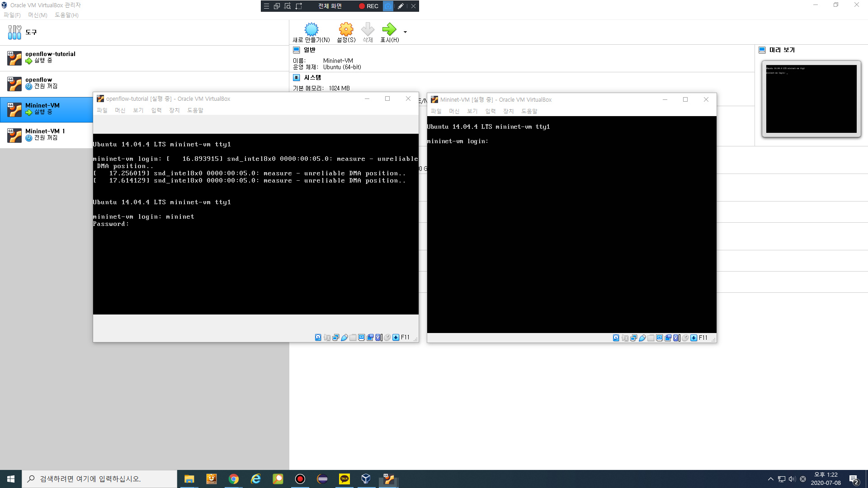Open View (보기) menu in Mininet-VM window

click(472, 111)
